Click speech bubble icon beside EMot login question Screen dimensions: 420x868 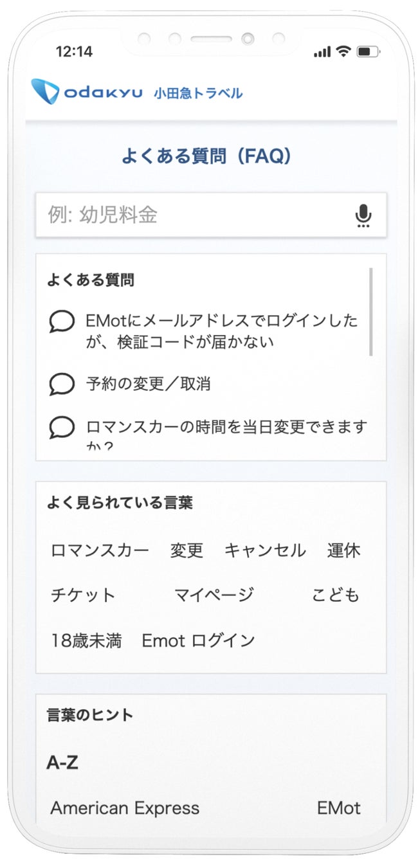tap(62, 321)
